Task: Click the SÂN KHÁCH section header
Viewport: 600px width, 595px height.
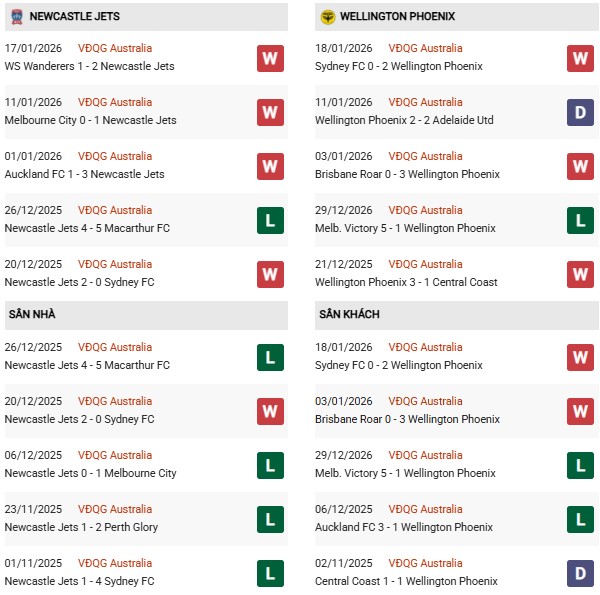Action: pyautogui.click(x=350, y=314)
